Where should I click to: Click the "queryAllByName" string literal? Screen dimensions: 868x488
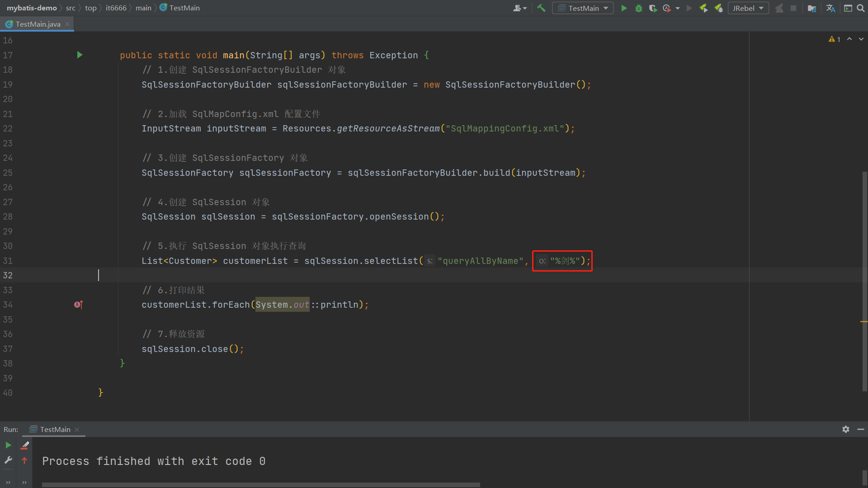click(x=480, y=261)
